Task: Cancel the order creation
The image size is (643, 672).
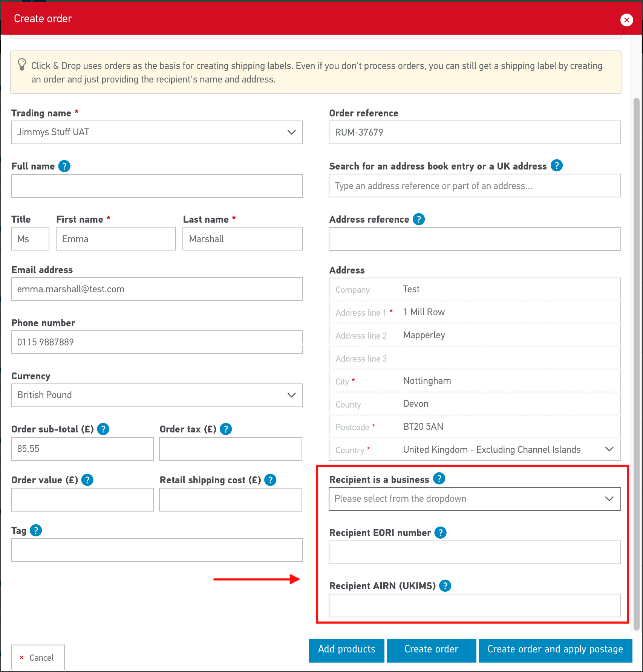Action: 38,658
